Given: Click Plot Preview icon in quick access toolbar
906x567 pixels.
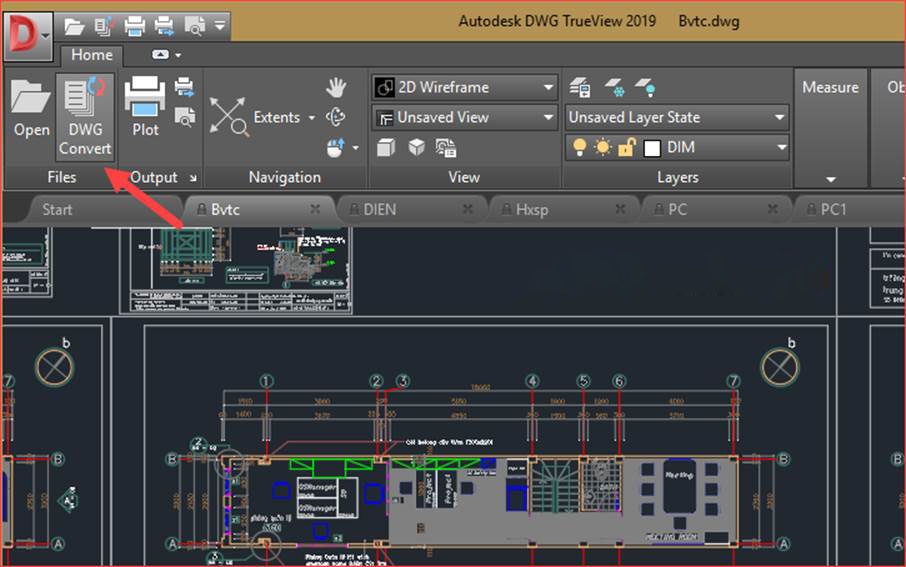Looking at the screenshot, I should click(x=194, y=26).
